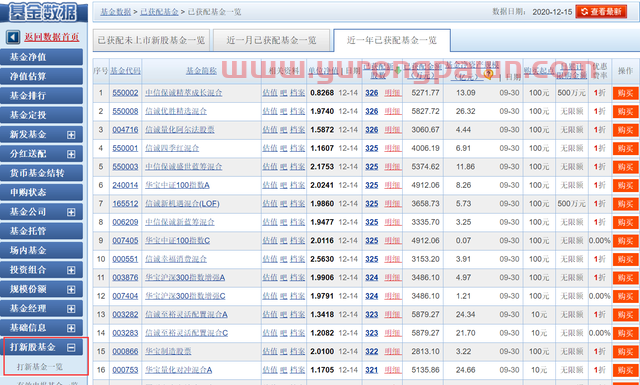Click 购买 button for fund 007404
The height and width of the screenshot is (385, 640).
tap(625, 296)
